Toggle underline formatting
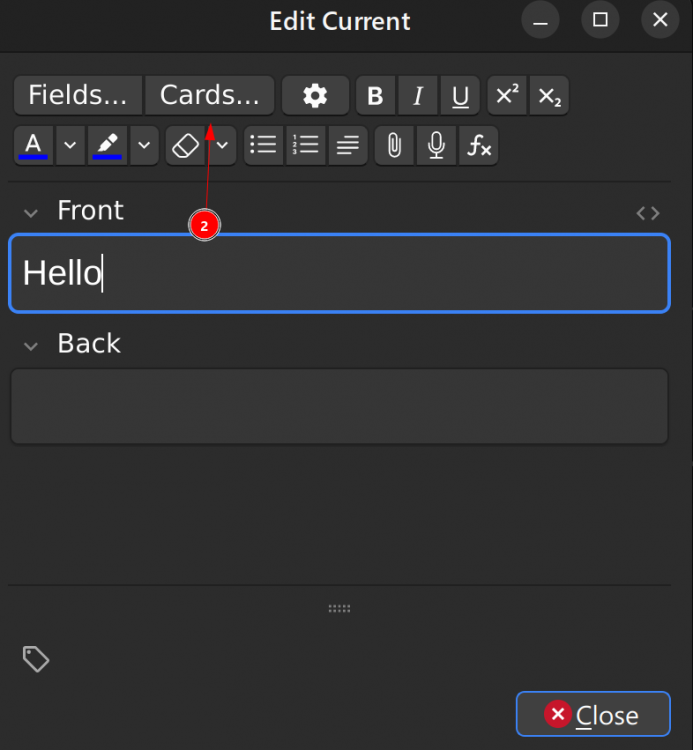The height and width of the screenshot is (750, 693). point(460,95)
